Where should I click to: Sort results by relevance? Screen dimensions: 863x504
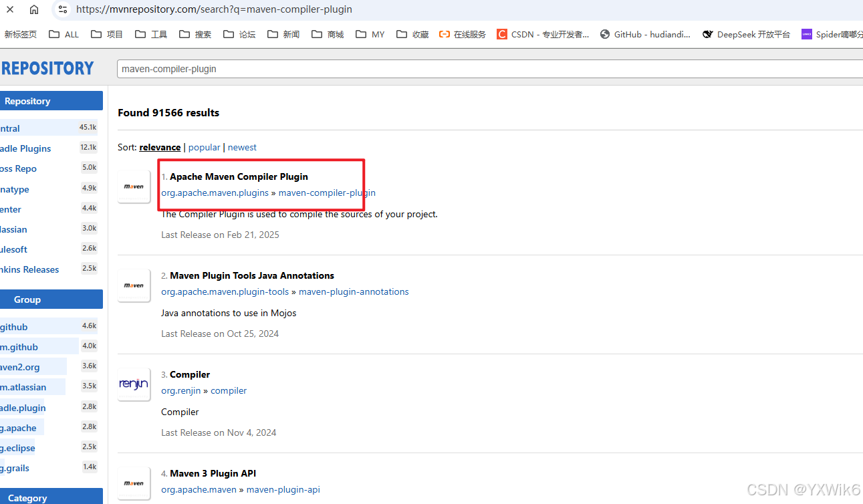(x=160, y=147)
